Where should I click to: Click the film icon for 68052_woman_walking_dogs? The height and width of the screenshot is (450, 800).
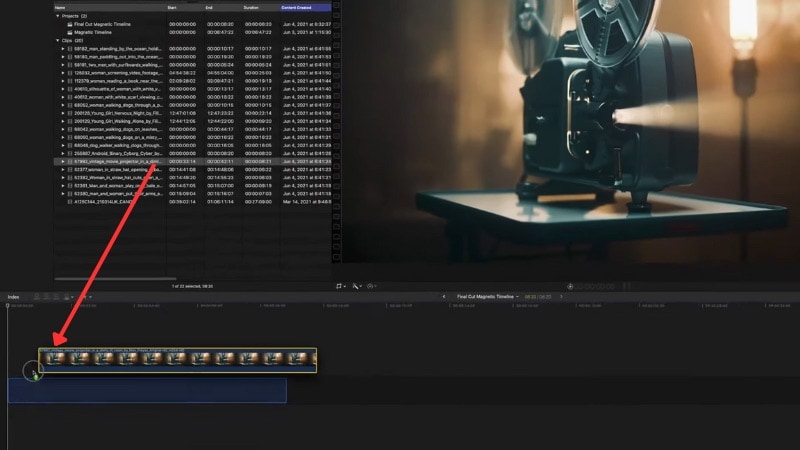tap(70, 105)
